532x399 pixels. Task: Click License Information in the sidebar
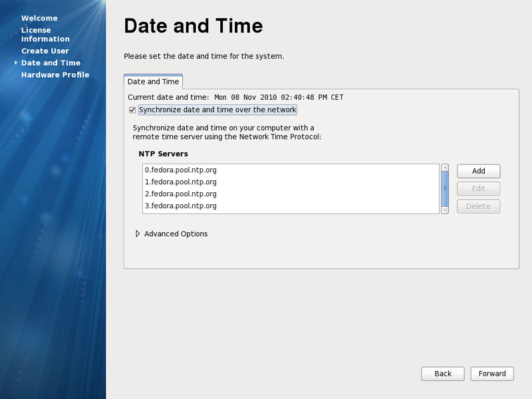tap(45, 35)
